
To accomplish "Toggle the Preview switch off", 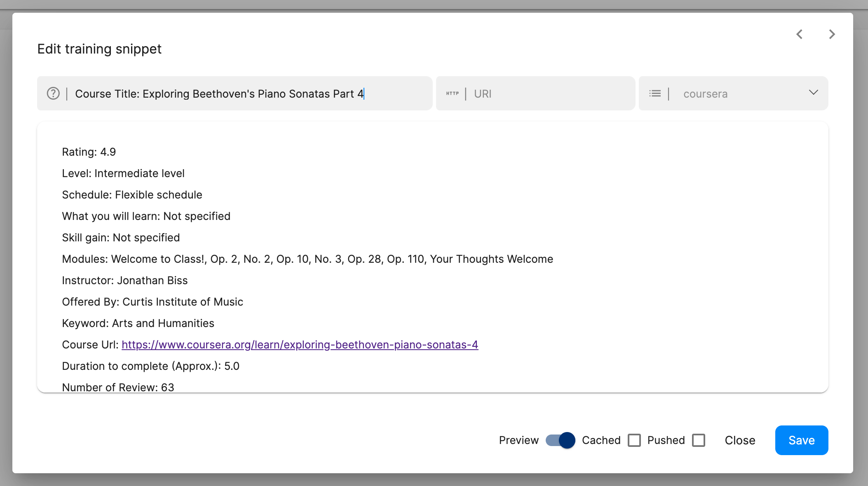I will point(561,440).
